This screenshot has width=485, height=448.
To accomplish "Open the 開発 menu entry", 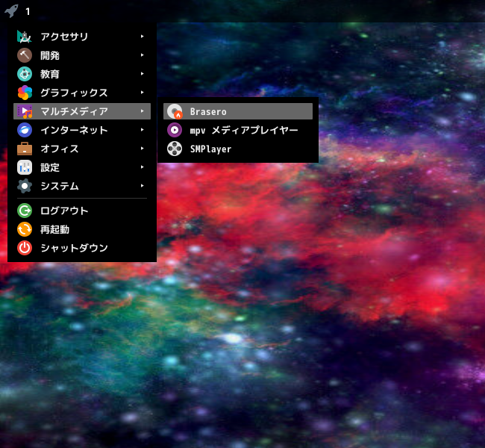I will tap(82, 55).
